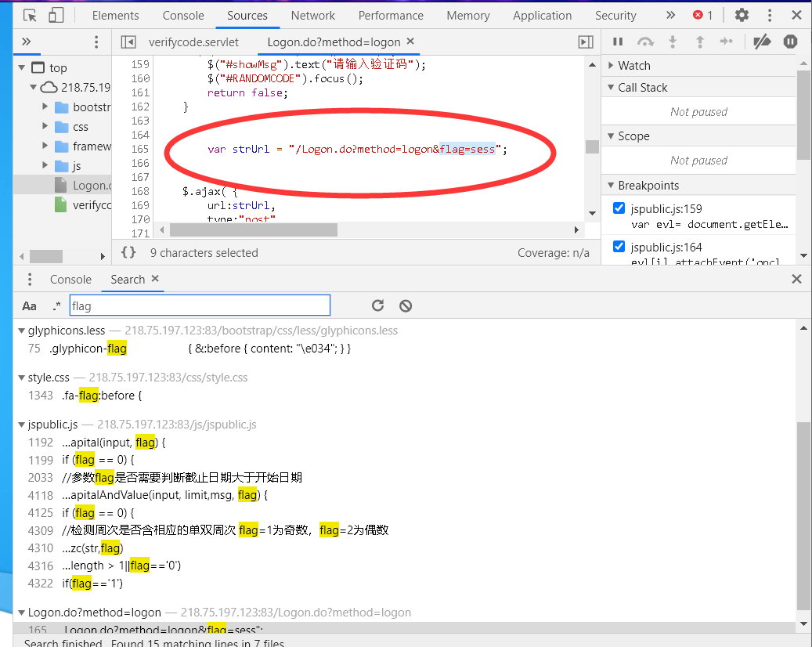Open DevTools settings gear
The height and width of the screenshot is (647, 812).
tap(742, 15)
